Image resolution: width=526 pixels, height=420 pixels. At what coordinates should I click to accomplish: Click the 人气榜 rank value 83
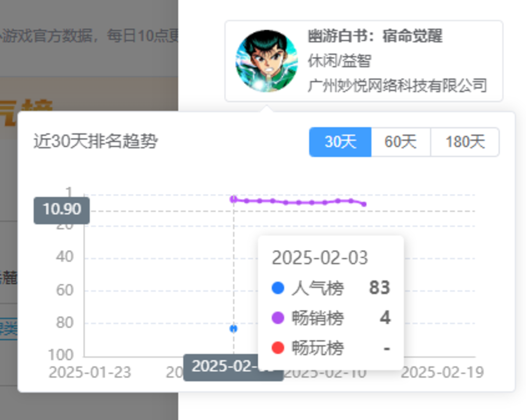(x=379, y=288)
